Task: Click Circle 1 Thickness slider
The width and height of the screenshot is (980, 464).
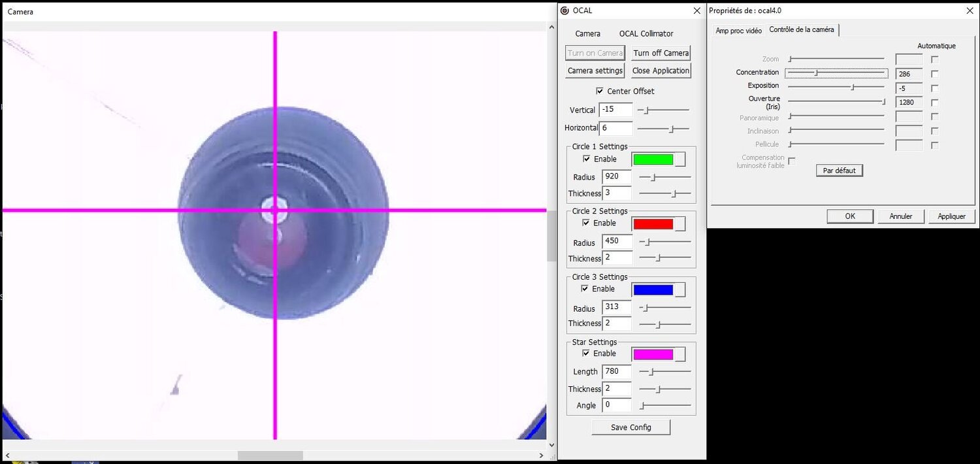Action: point(664,193)
